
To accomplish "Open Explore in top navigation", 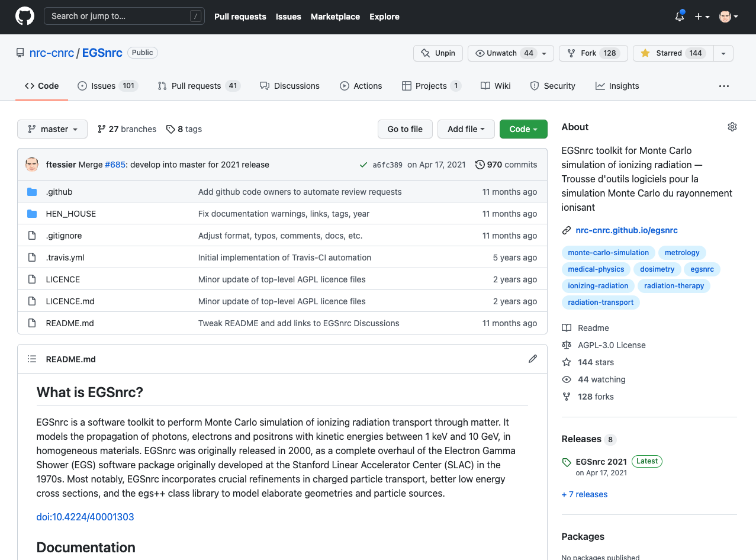I will tap(384, 17).
